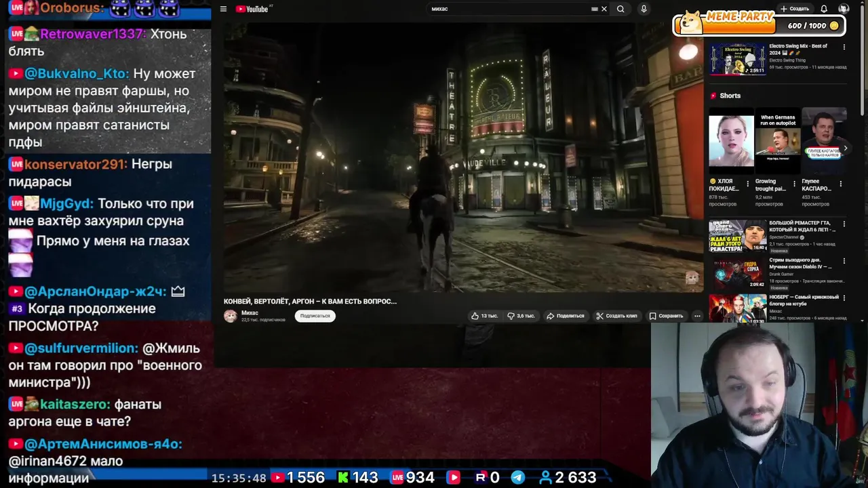
Task: Click the video title "КОНВЕЙ, ВЕРТОЛЁТ, АРГОН"
Action: (x=310, y=302)
